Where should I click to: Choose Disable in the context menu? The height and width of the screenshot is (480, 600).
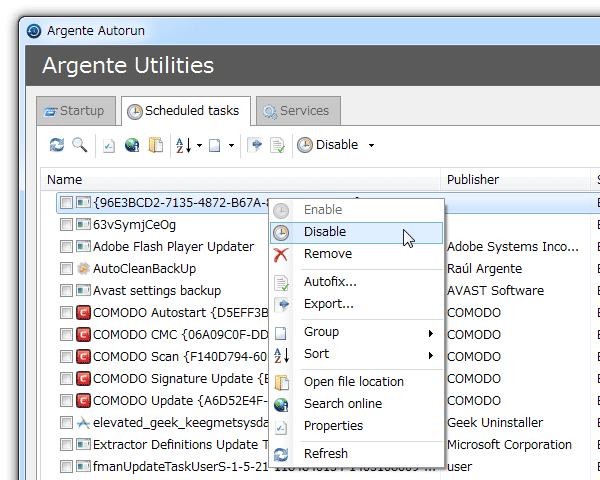tap(356, 232)
